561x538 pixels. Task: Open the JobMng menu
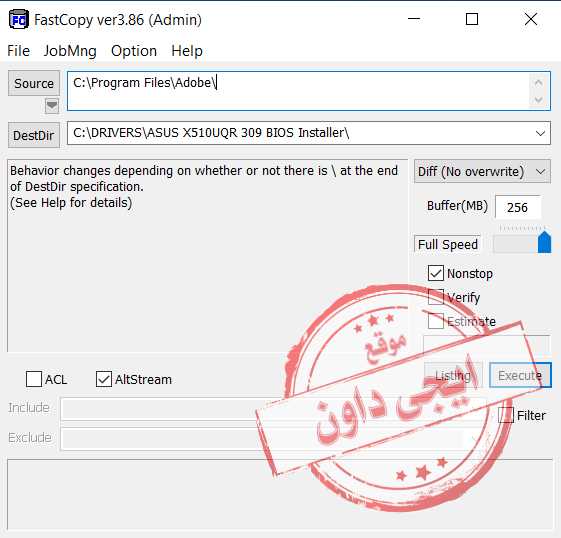pyautogui.click(x=70, y=51)
